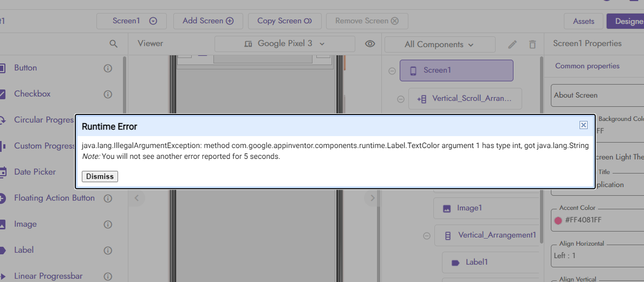
Task: Click the Copy Screen button
Action: tap(284, 21)
